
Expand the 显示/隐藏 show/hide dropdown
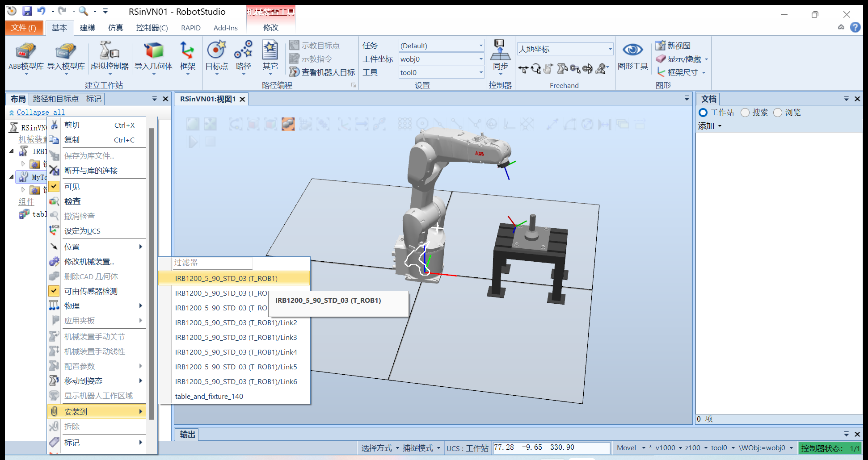tap(706, 59)
